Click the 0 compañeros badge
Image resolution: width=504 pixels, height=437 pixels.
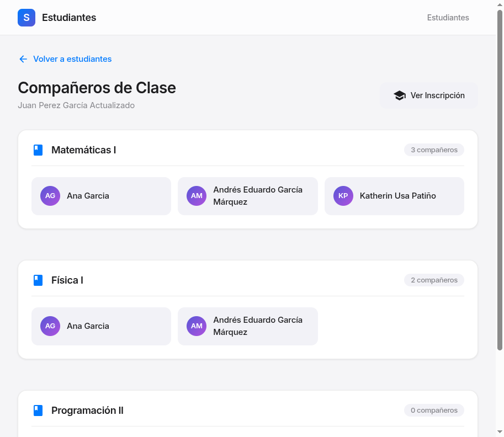pyautogui.click(x=434, y=411)
